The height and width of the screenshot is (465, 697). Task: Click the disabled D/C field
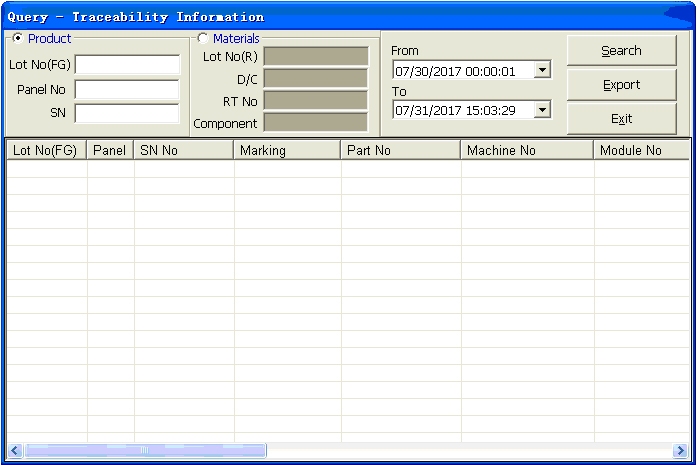316,79
